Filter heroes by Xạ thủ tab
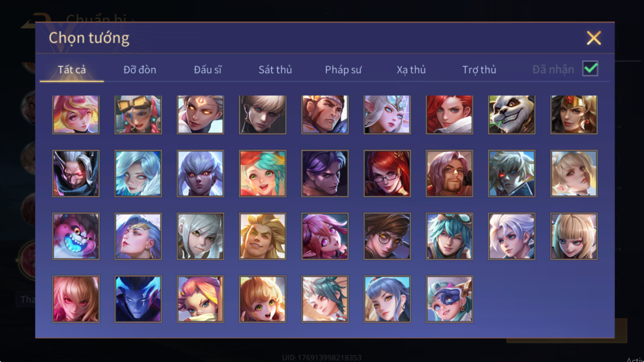 point(411,70)
